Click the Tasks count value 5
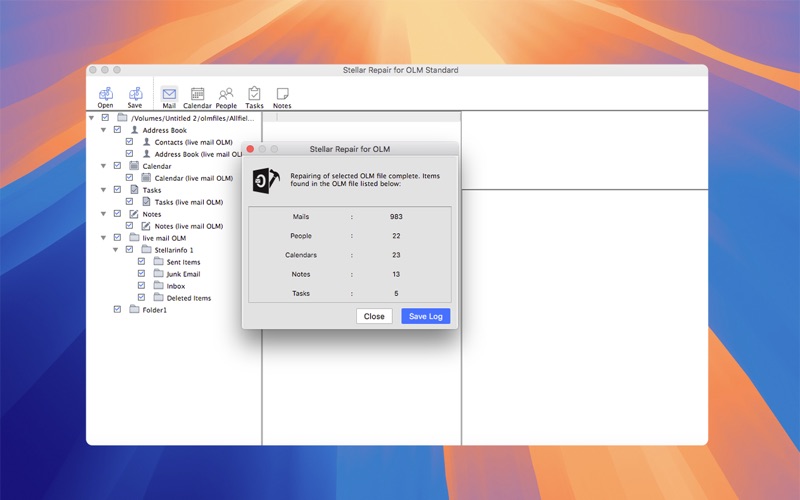The image size is (800, 500). (396, 293)
